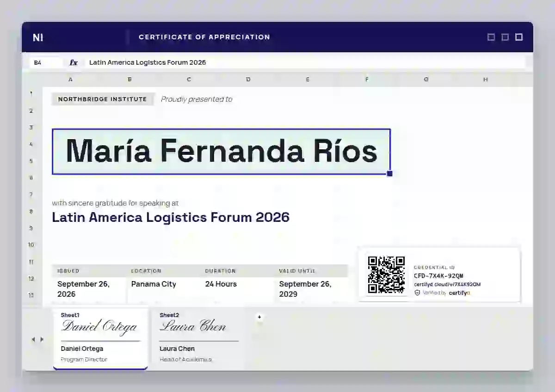Select column D header
This screenshot has width=555, height=392.
(x=248, y=80)
